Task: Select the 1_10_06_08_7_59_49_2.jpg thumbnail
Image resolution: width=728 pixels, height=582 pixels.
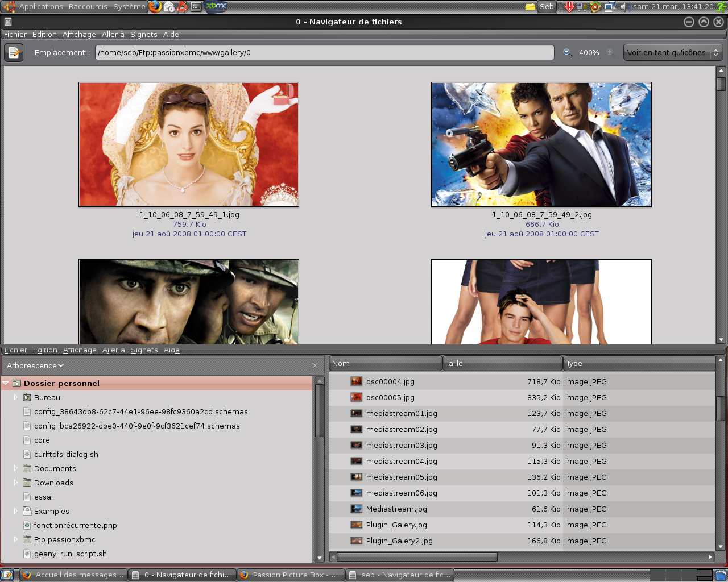Action: [x=541, y=144]
